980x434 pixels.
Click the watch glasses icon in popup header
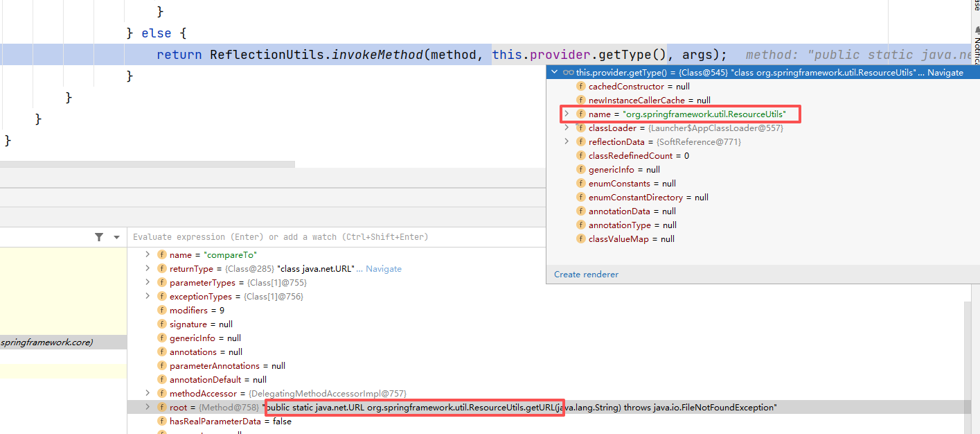tap(568, 72)
